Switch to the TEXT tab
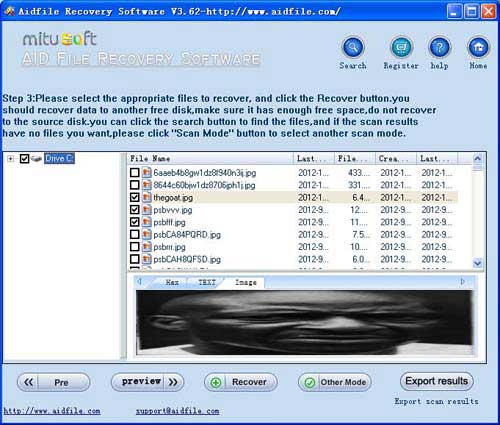This screenshot has height=425, width=500. [x=207, y=282]
